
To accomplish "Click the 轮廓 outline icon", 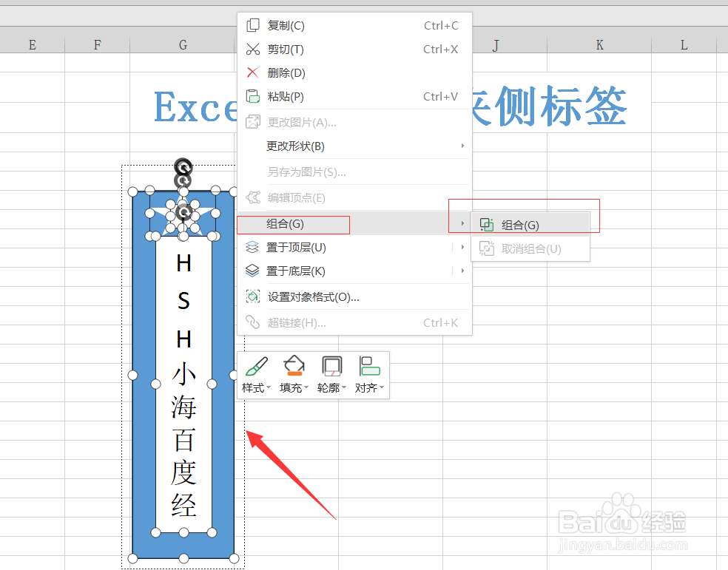I will pyautogui.click(x=331, y=364).
